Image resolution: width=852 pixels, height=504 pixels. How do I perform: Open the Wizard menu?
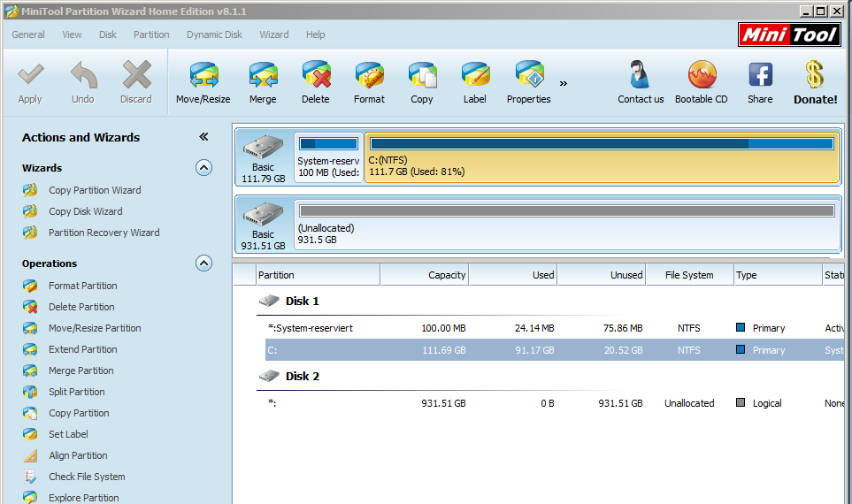tap(274, 34)
